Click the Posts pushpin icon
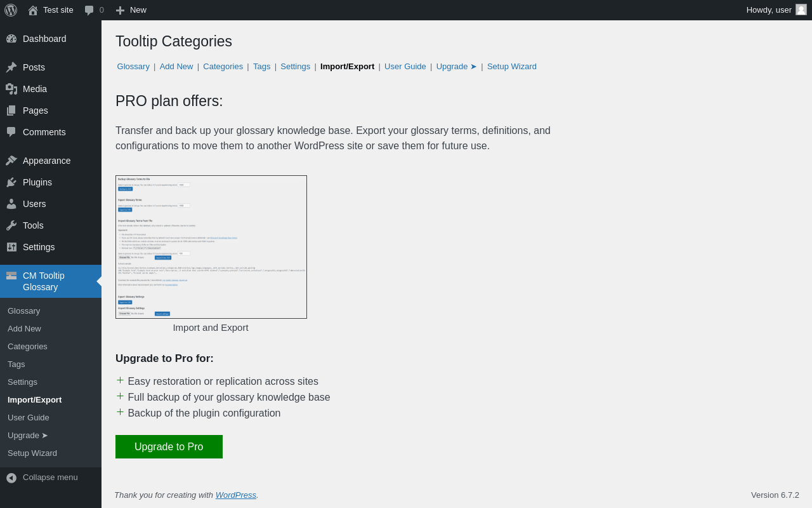This screenshot has width=812, height=508. tap(11, 67)
